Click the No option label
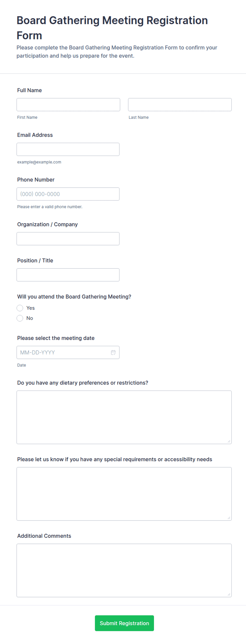This screenshot has height=644, width=246. (30, 318)
